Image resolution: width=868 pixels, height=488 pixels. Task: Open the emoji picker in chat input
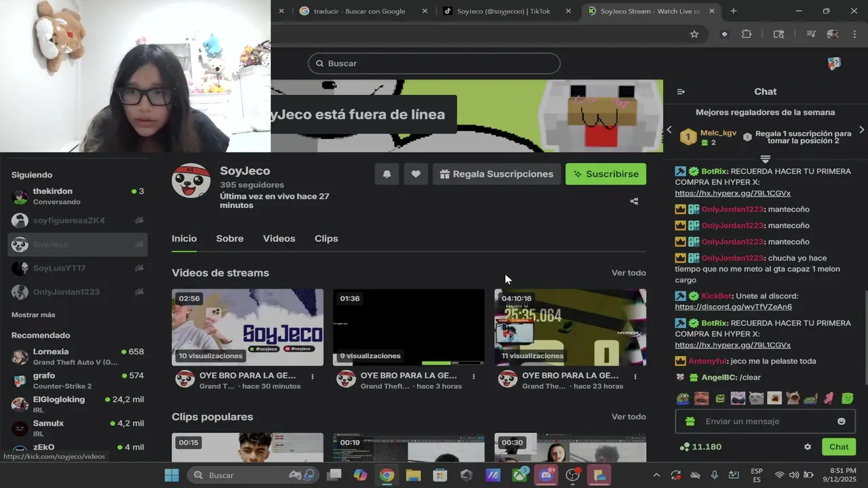pos(842,421)
